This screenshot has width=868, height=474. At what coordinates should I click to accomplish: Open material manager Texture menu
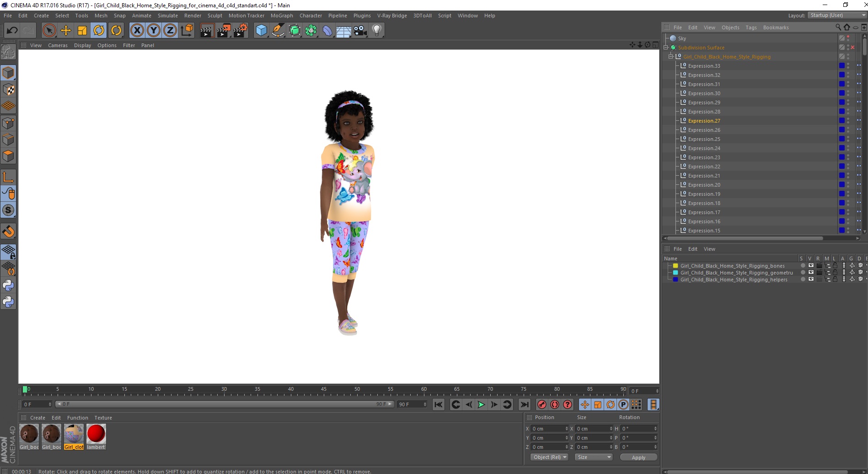coord(103,418)
